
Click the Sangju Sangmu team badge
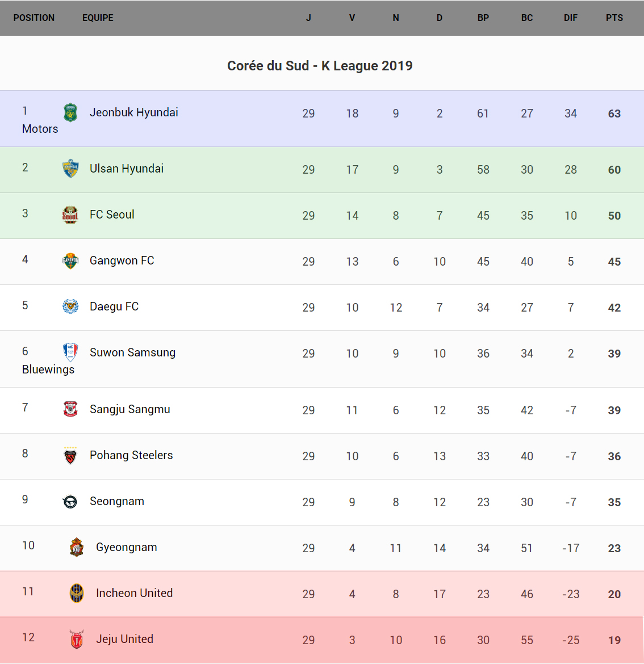[70, 409]
